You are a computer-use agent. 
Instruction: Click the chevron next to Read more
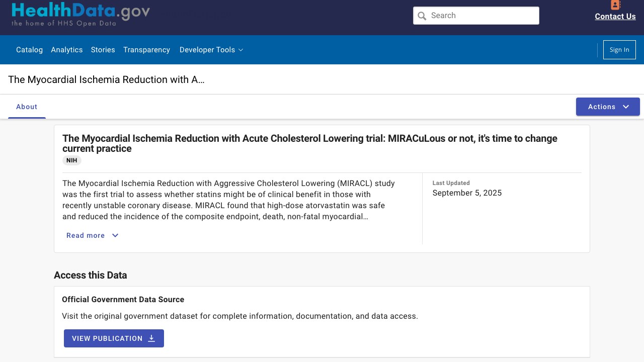115,235
